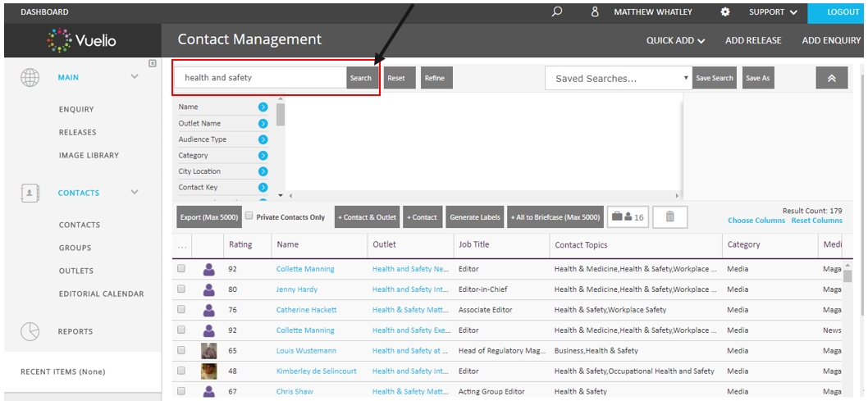Click the Reports pie chart icon
This screenshot has height=401, width=868.
click(x=30, y=331)
